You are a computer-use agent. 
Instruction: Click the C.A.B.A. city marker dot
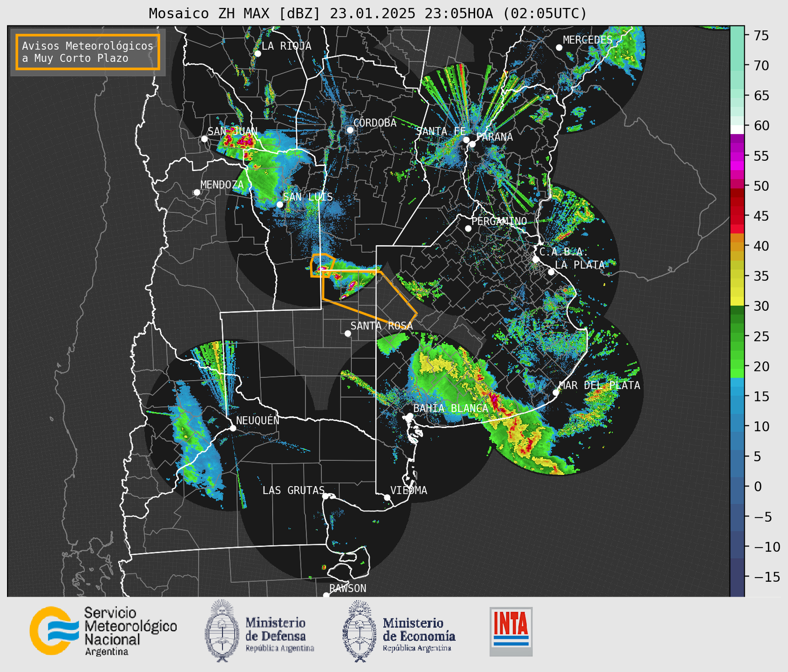coord(536,259)
